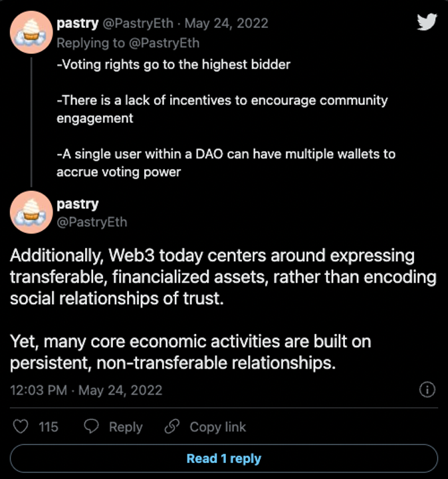This screenshot has width=448, height=479.
Task: Click the May 24, 2022 date in top header
Action: point(226,24)
